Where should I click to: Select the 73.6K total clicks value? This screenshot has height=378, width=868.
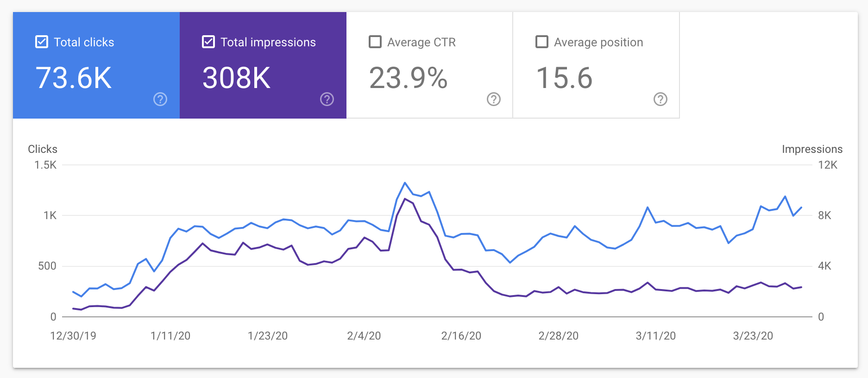74,78
